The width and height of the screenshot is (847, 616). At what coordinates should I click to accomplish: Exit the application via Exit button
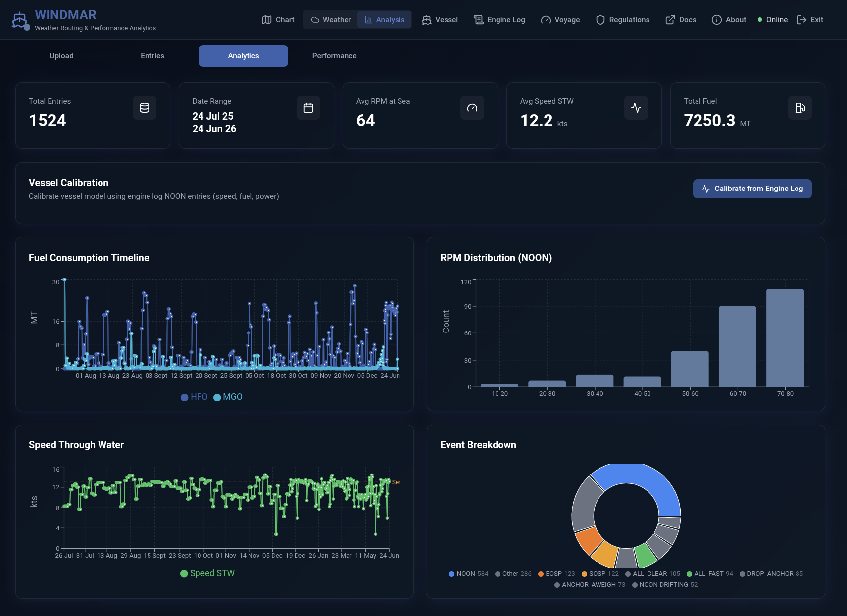810,20
